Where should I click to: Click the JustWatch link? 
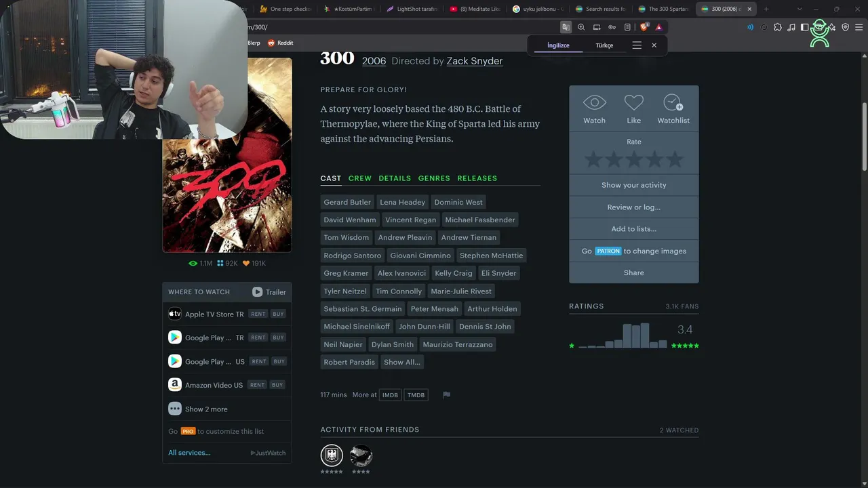coord(268,453)
